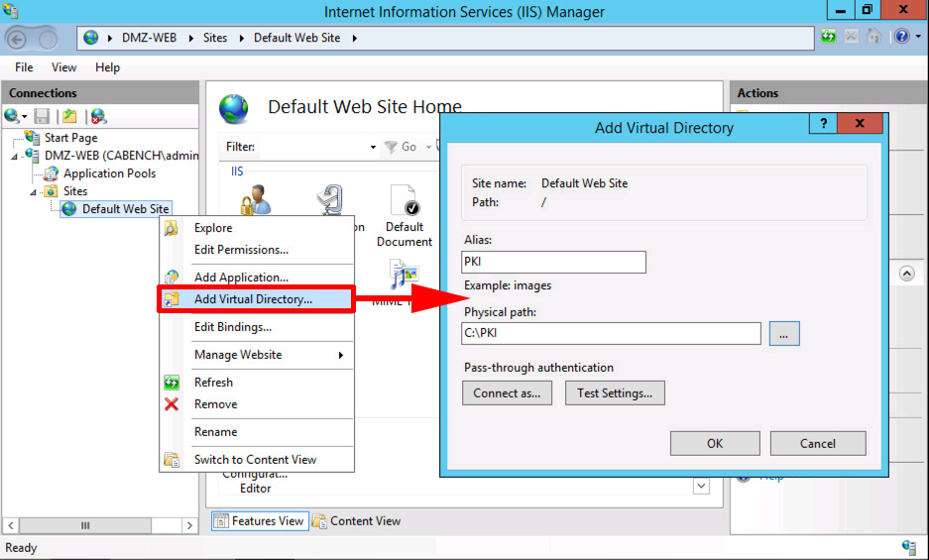Open the Compression feature icon
929x560 pixels.
[x=330, y=200]
